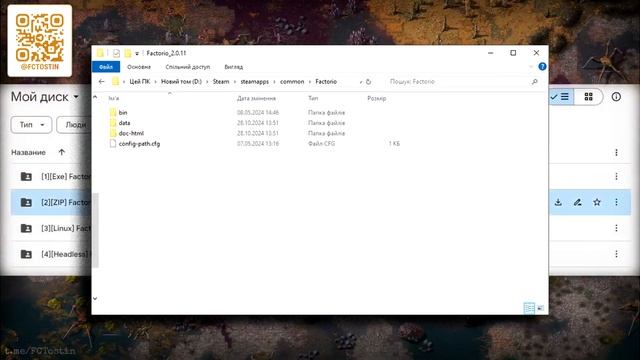Sort by Тип column header
The width and height of the screenshot is (640, 360).
(313, 98)
